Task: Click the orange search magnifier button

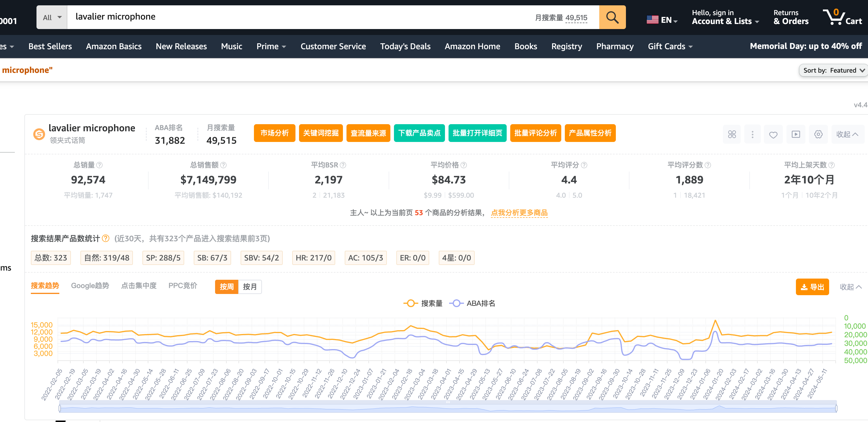Action: point(612,17)
